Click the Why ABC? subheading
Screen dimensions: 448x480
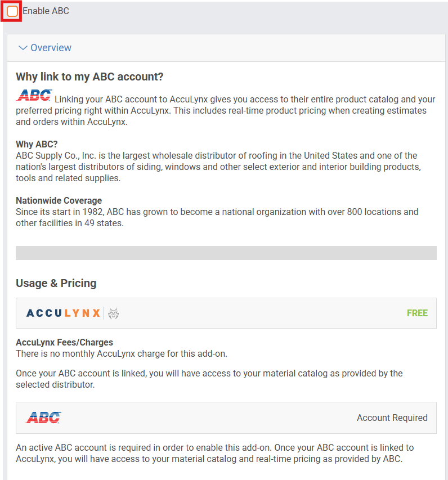(37, 144)
